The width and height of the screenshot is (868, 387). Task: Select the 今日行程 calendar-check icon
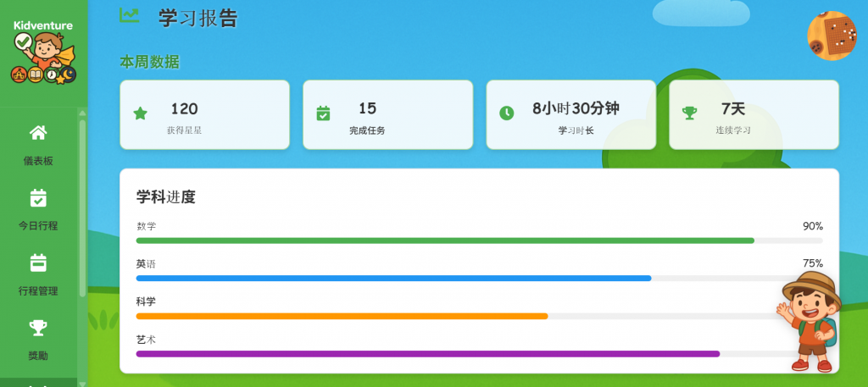click(38, 198)
